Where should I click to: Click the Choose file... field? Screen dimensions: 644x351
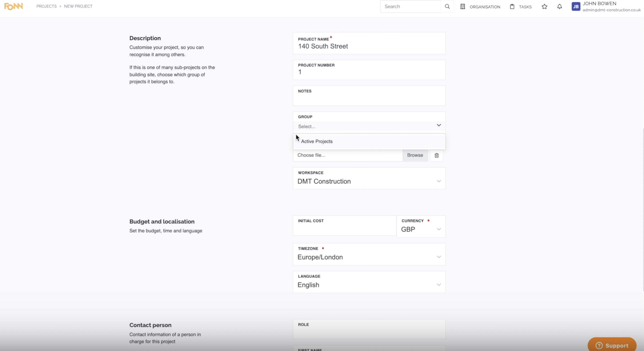click(348, 155)
